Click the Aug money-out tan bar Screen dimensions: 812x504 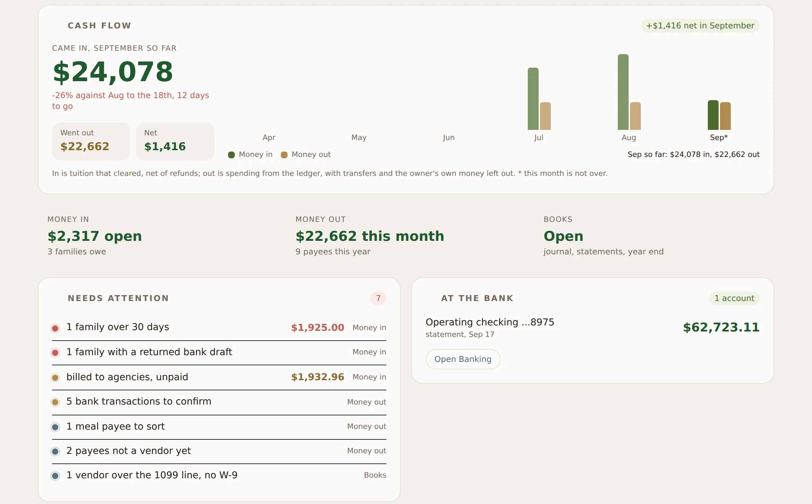point(635,116)
